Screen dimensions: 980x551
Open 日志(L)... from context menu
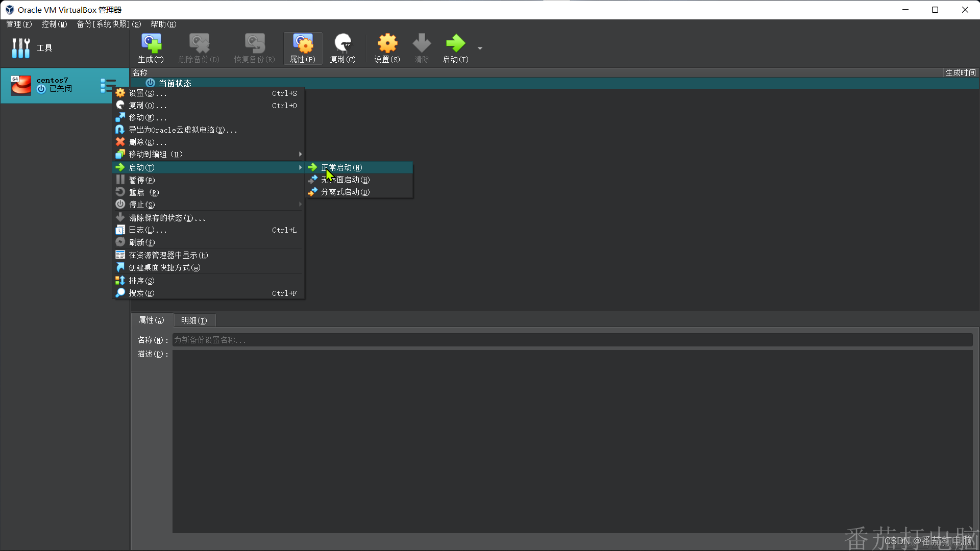208,230
